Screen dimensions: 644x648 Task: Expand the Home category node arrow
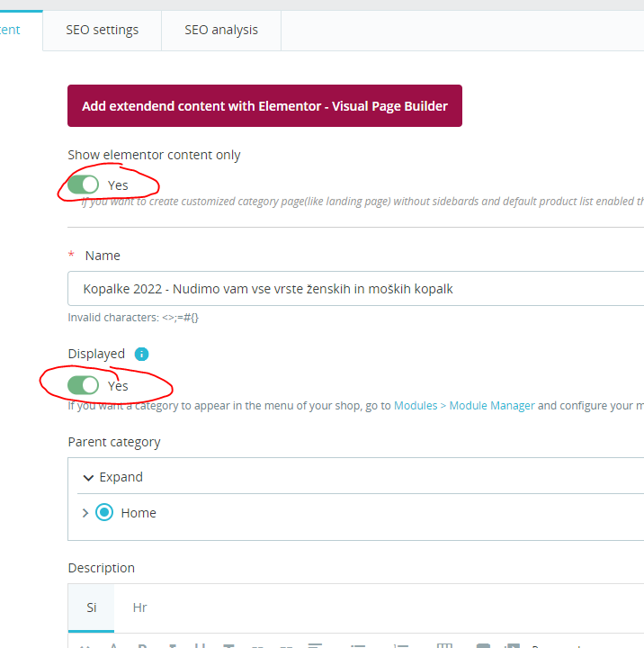pyautogui.click(x=85, y=513)
